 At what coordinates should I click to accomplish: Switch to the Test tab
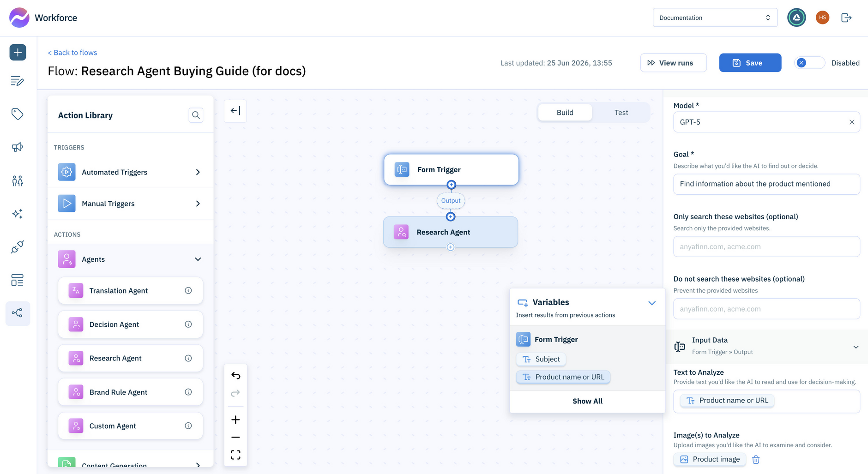click(621, 113)
